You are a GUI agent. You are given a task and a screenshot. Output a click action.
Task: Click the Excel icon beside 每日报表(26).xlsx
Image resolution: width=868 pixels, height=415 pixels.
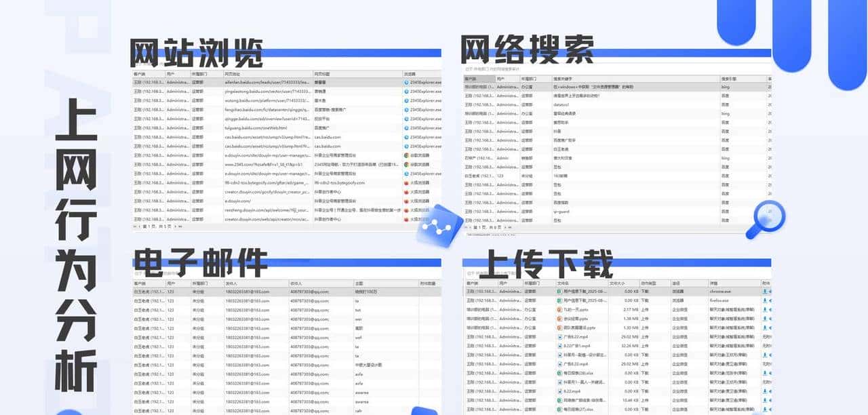[x=558, y=372]
